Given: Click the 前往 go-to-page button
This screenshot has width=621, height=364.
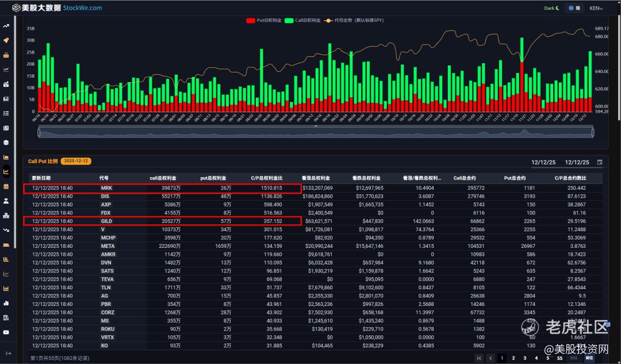Looking at the screenshot, I should [589, 358].
